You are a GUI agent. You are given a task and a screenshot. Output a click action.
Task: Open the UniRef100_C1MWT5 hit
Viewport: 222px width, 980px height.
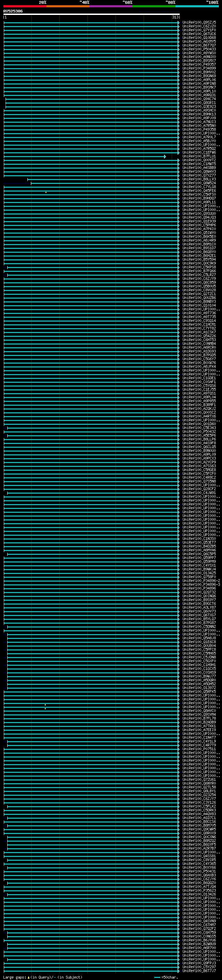(x=199, y=164)
